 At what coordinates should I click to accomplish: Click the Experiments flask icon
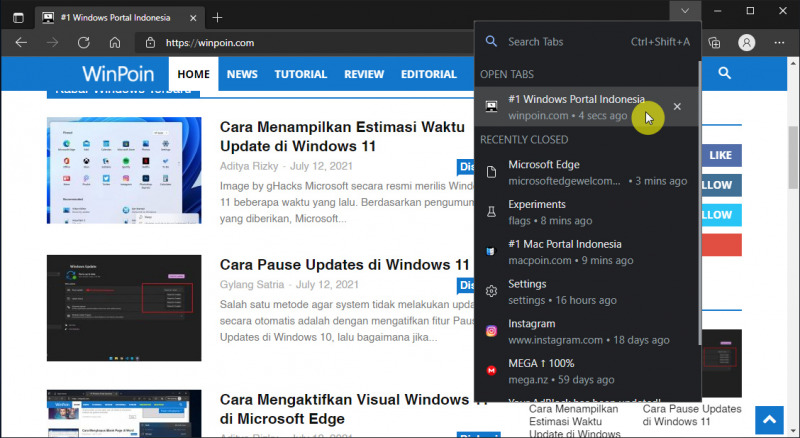pyautogui.click(x=491, y=212)
